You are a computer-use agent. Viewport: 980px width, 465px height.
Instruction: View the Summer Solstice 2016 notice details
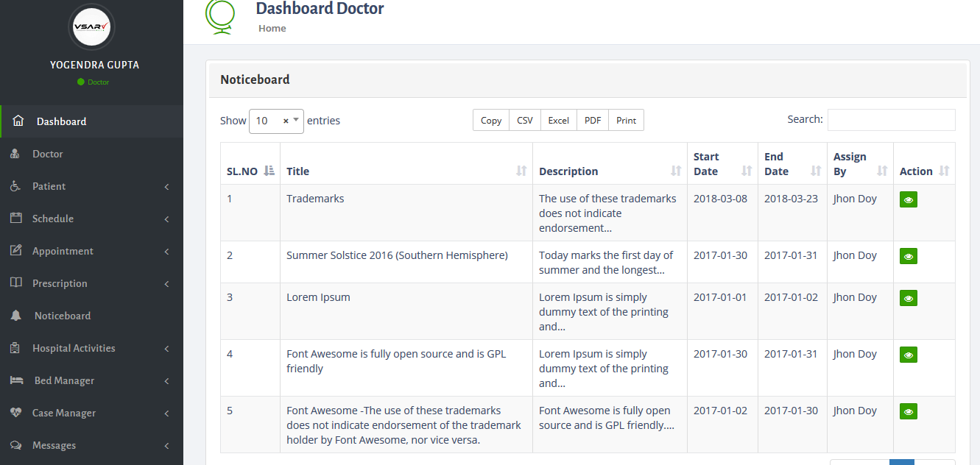click(x=908, y=256)
